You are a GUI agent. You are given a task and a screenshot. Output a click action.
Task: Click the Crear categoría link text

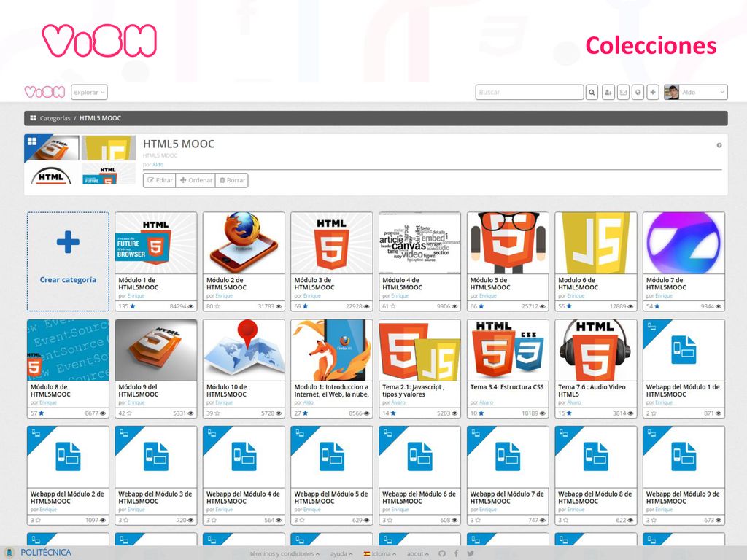[68, 279]
